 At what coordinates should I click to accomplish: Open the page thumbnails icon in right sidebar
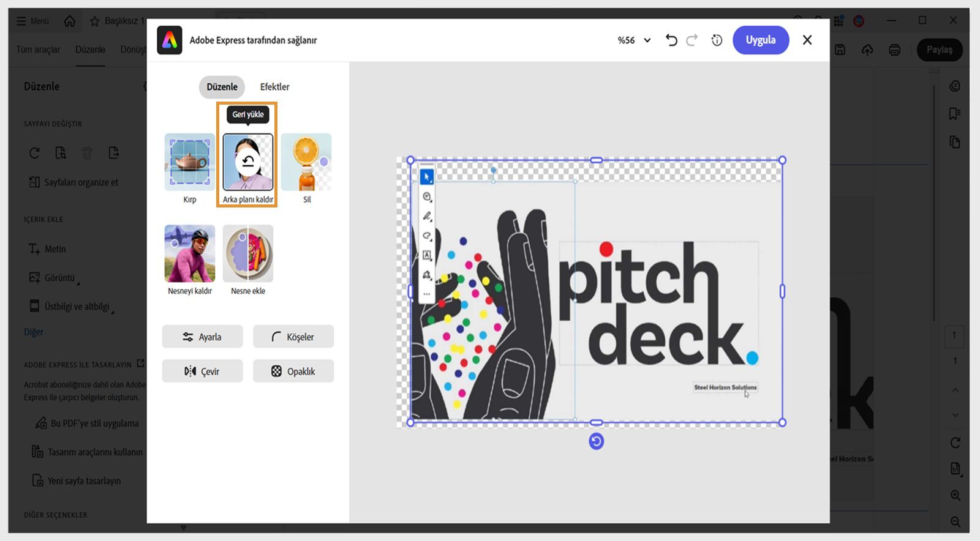point(955,142)
